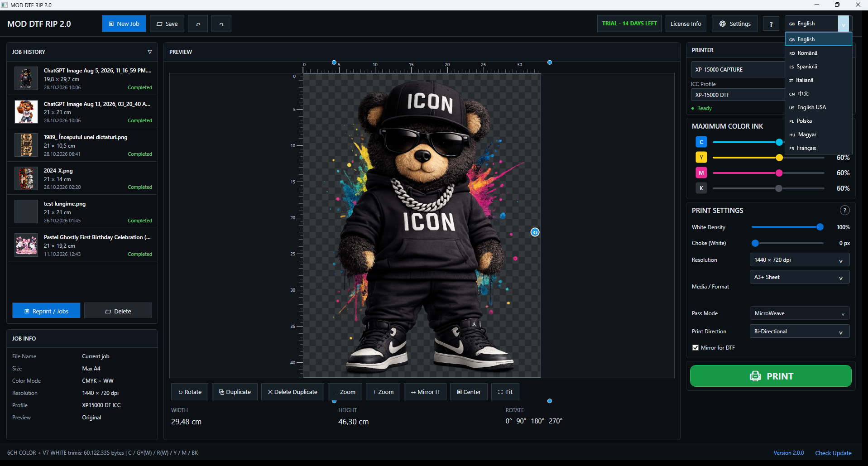The image size is (868, 466).
Task: Click the Duplicate tool button
Action: [x=235, y=392]
